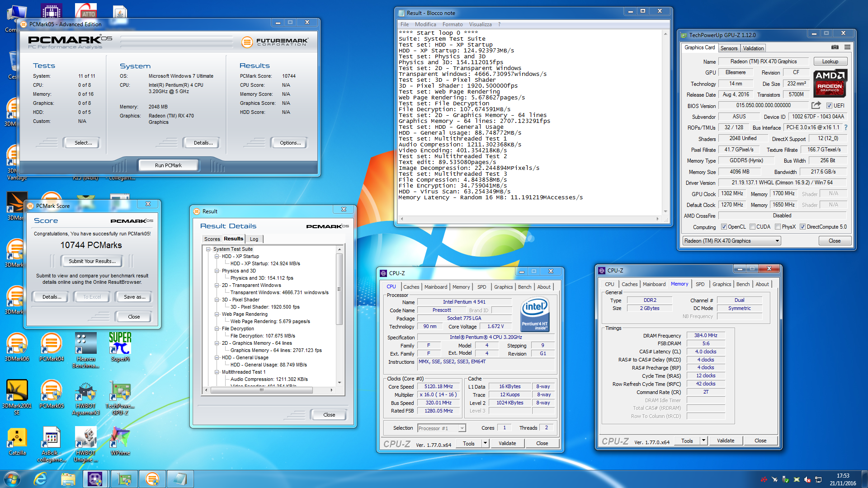868x488 pixels.
Task: Toggle the OpenCL checkbox
Action: (724, 227)
